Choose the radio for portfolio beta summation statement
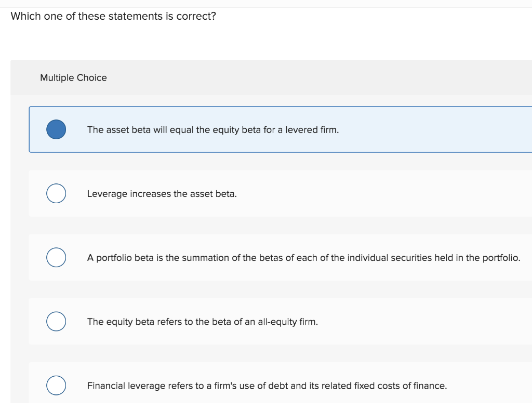The height and width of the screenshot is (410, 532). pyautogui.click(x=56, y=258)
